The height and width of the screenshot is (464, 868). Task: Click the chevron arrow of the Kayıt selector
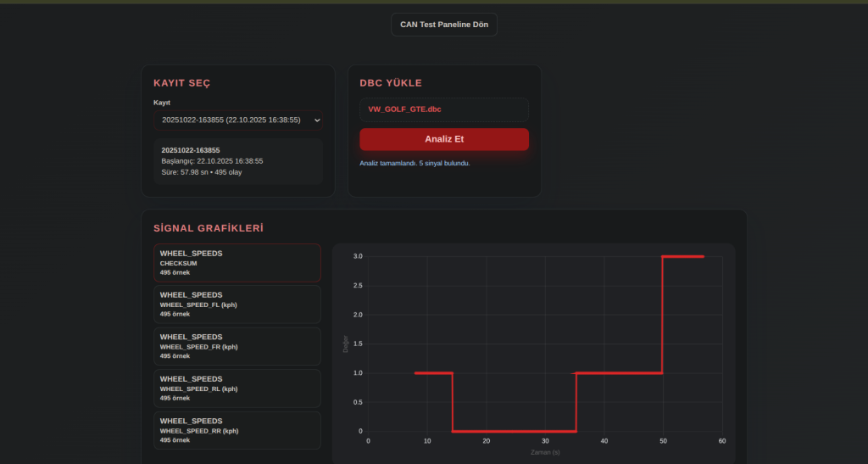pos(317,120)
